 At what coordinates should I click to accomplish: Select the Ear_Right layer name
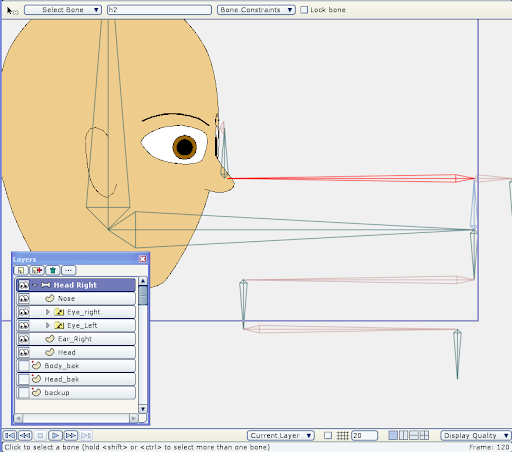coord(75,339)
